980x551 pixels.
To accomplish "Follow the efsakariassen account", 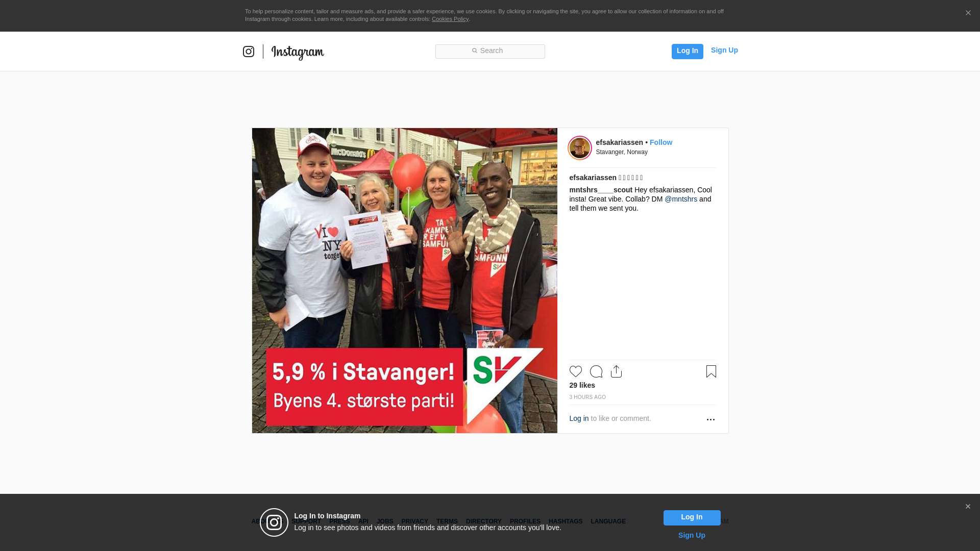I will tap(660, 142).
